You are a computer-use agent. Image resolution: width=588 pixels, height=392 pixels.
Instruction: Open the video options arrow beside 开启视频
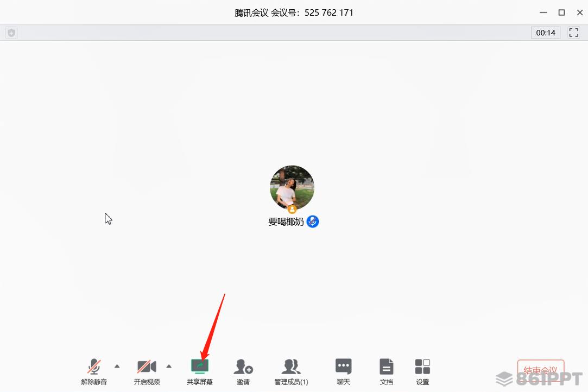169,366
